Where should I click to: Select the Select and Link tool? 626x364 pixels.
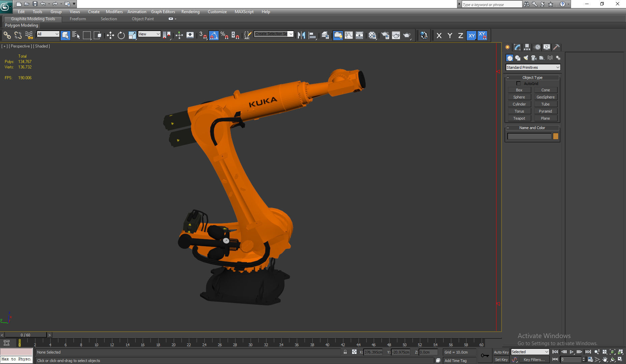click(7, 35)
